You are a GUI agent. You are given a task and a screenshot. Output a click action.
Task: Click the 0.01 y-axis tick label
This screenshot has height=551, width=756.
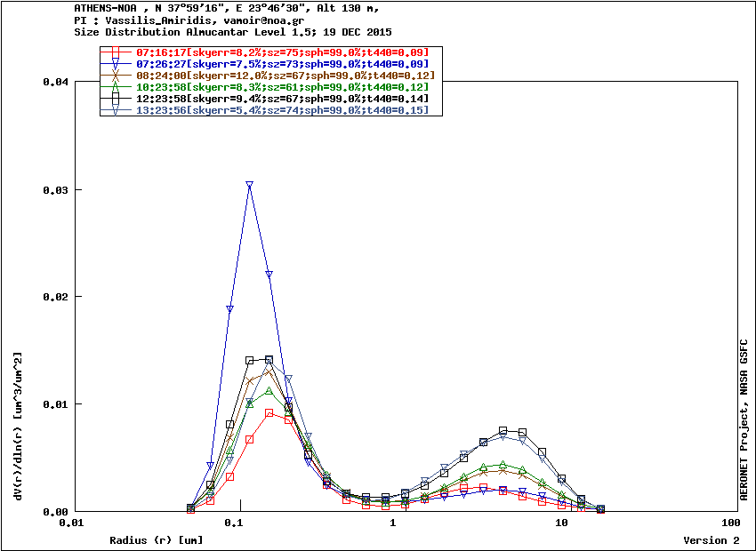[x=55, y=404]
